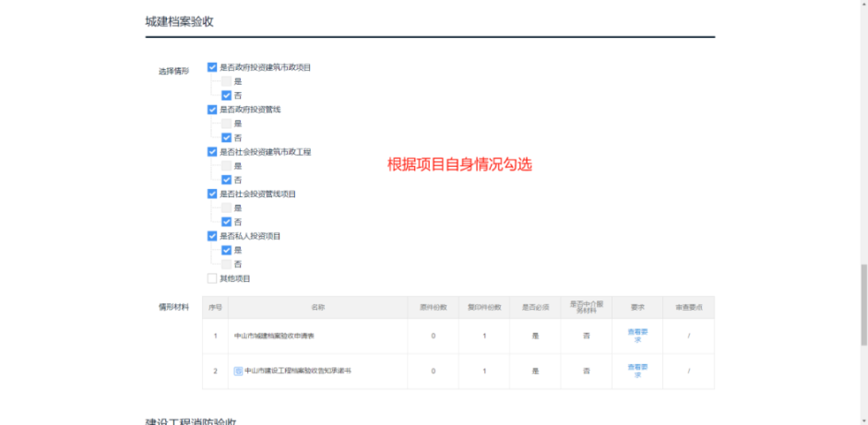
Task: Click 原件份数 value 0 in 申请表 row
Action: click(434, 336)
